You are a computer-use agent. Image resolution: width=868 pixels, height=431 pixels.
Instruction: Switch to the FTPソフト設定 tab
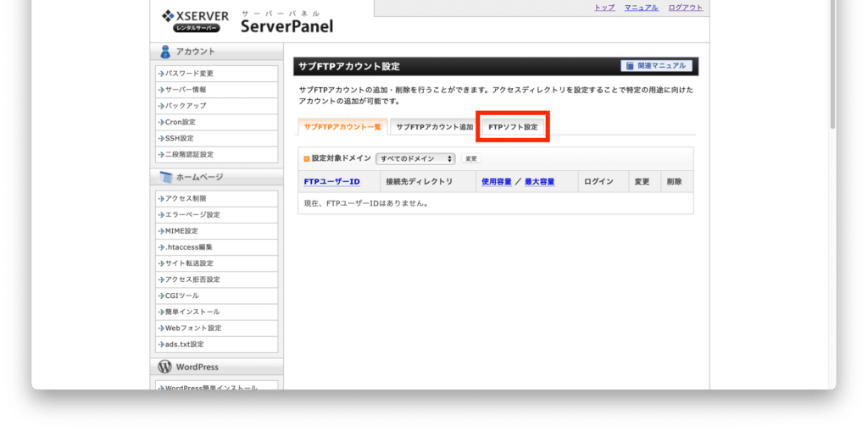click(513, 127)
